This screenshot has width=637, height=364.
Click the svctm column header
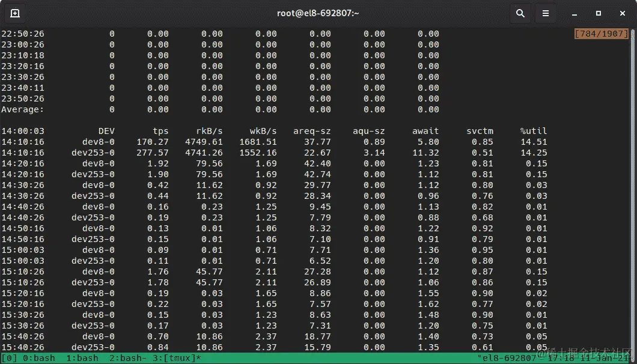(x=480, y=131)
